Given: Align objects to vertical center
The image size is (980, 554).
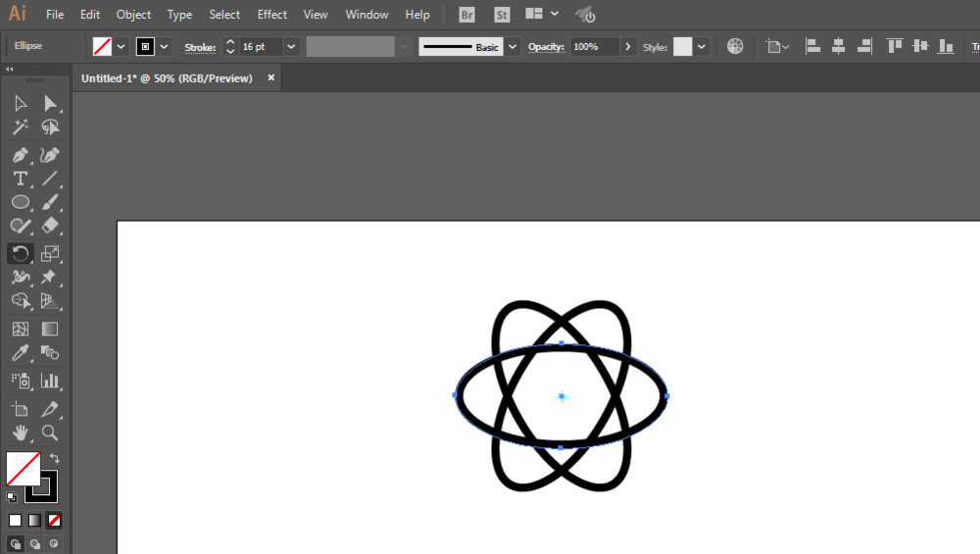Looking at the screenshot, I should (920, 46).
